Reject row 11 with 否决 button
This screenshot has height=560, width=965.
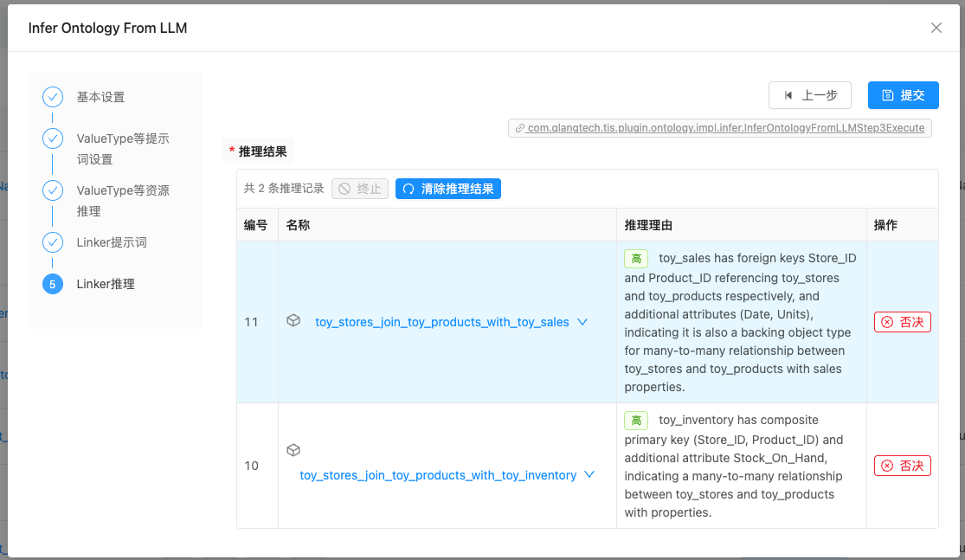[902, 322]
